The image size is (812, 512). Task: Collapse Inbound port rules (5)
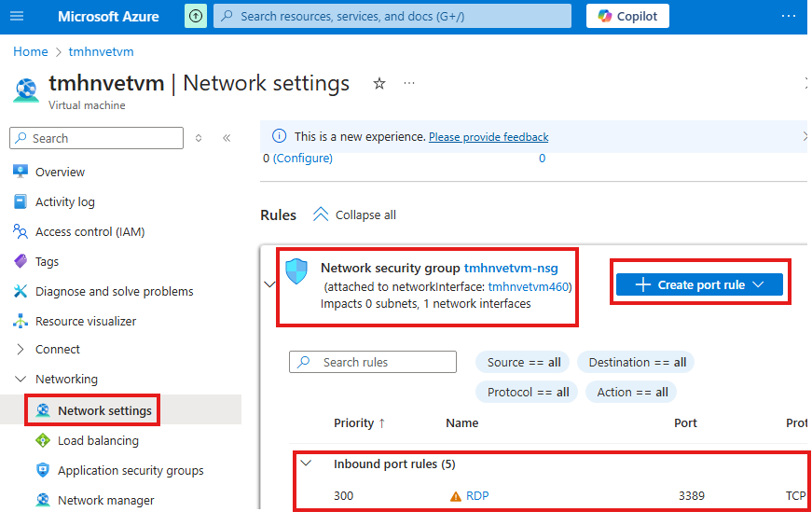[x=306, y=464]
